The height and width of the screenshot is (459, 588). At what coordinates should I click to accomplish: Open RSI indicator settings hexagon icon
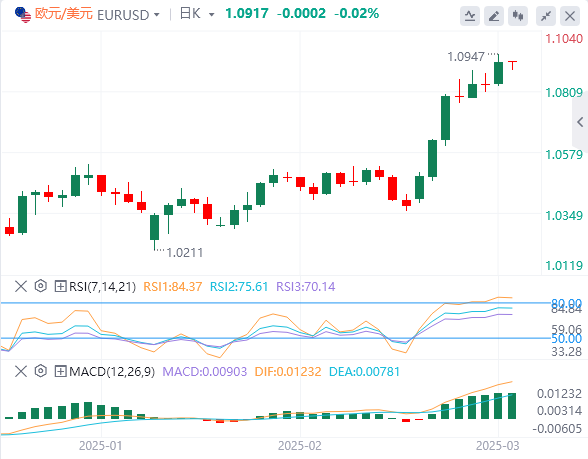[x=40, y=286]
